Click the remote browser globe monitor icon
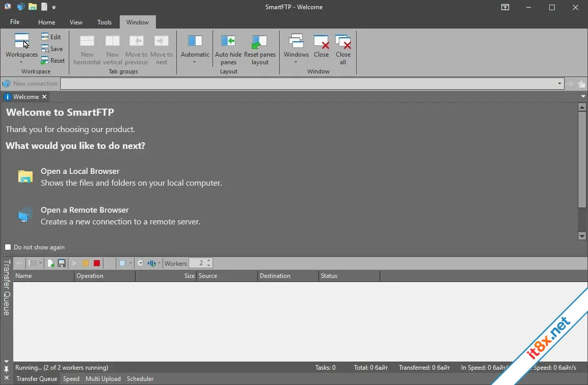Image resolution: width=588 pixels, height=385 pixels. (x=25, y=215)
